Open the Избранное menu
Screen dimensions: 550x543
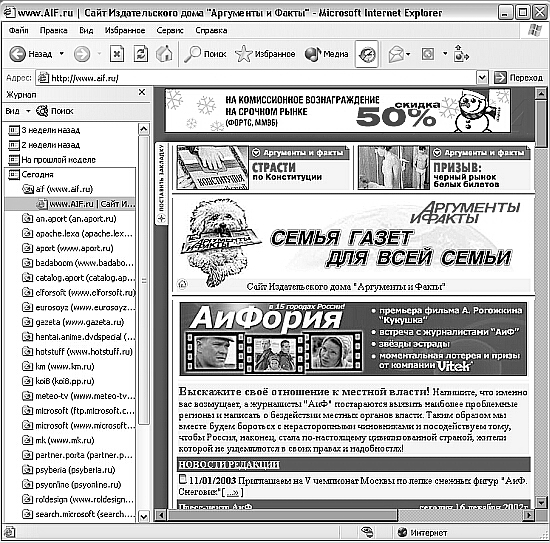click(125, 31)
